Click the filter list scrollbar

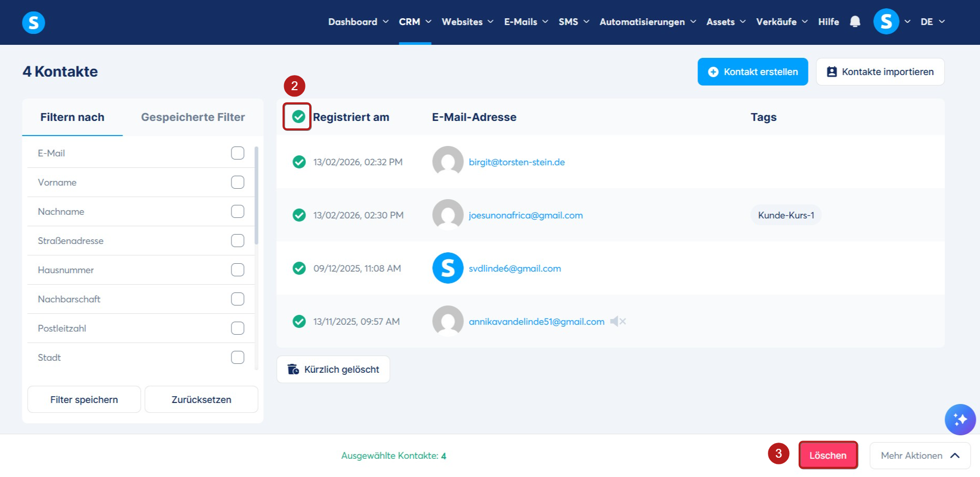click(256, 195)
